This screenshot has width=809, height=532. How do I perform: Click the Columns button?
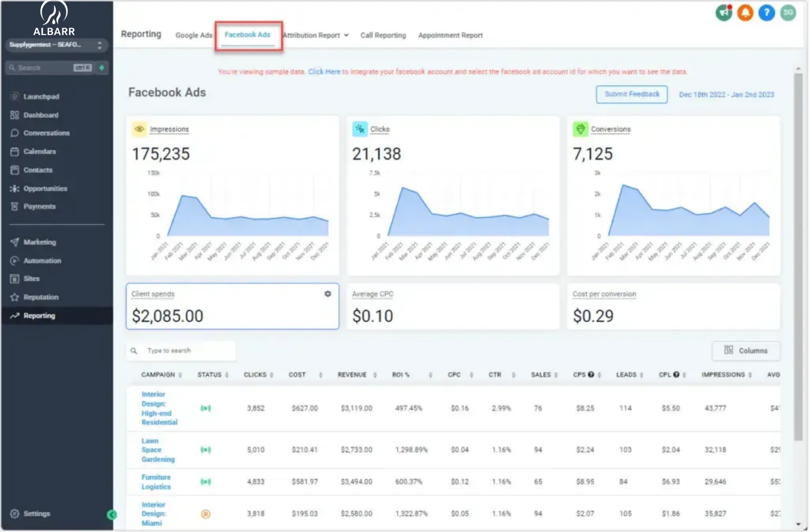tap(746, 351)
